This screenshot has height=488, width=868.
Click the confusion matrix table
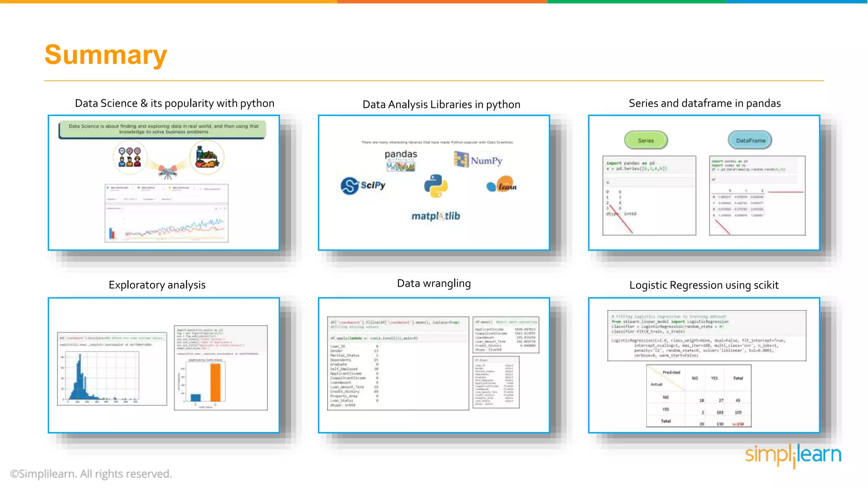[x=698, y=396]
